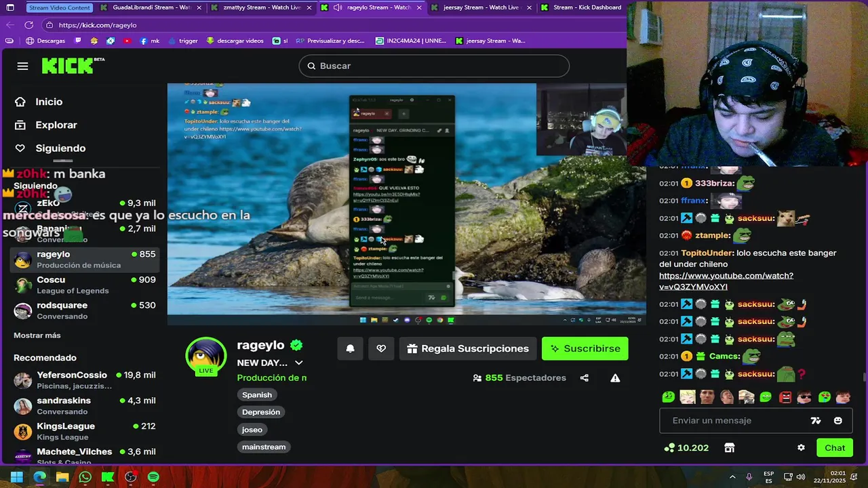This screenshot has height=488, width=868.
Task: Open the ESP ES language switcher
Action: (768, 477)
